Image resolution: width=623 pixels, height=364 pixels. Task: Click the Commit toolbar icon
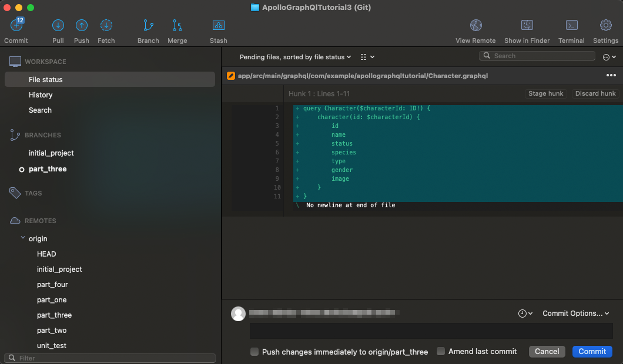(16, 25)
